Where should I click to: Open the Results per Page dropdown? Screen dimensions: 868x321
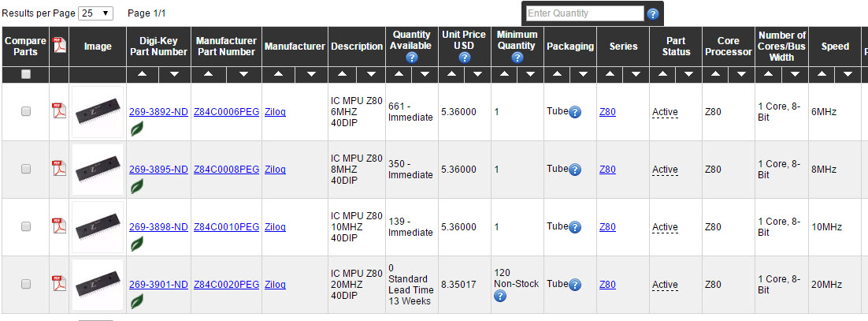[x=96, y=13]
